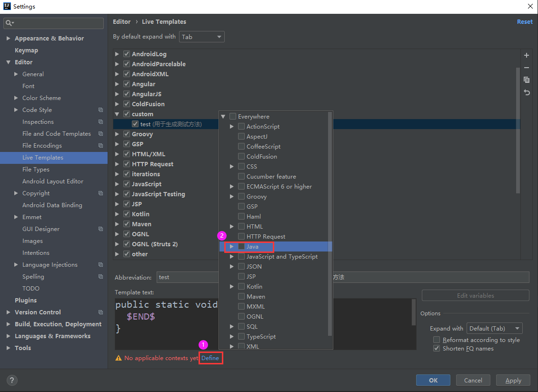Image resolution: width=538 pixels, height=392 pixels.
Task: Click the help question mark icon
Action: 12,380
